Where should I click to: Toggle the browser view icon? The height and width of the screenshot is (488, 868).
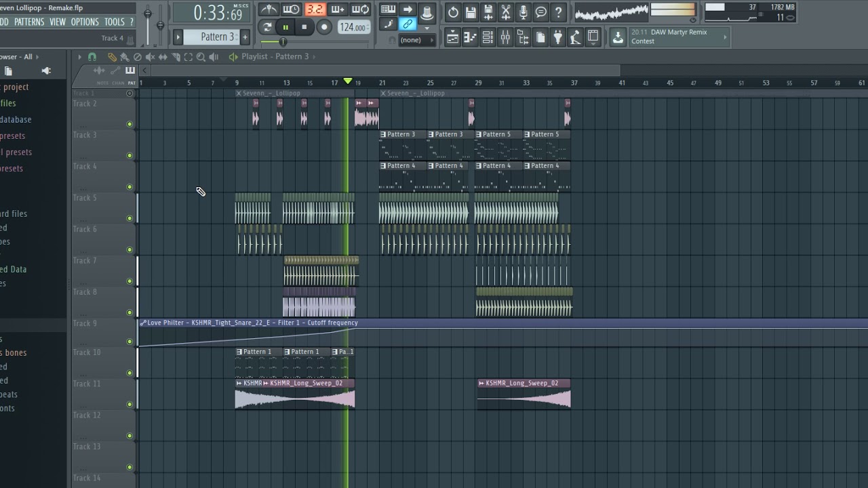tap(523, 38)
